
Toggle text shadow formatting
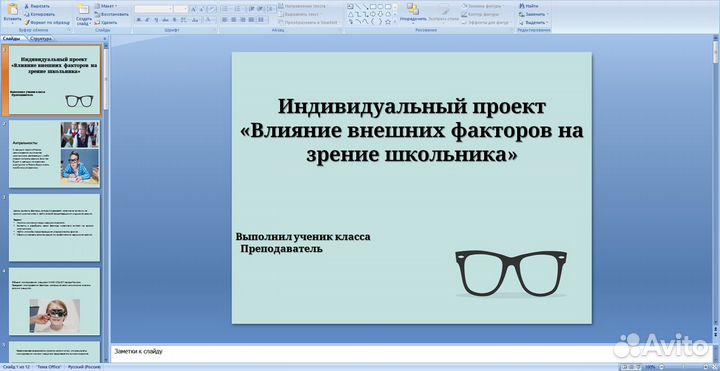click(x=174, y=20)
